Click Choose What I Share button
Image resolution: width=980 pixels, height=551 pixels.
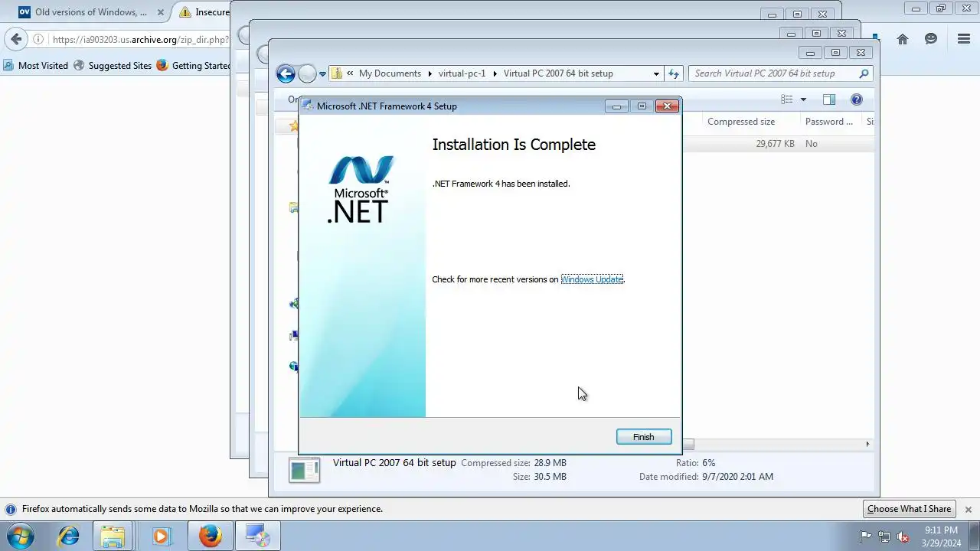coord(909,509)
